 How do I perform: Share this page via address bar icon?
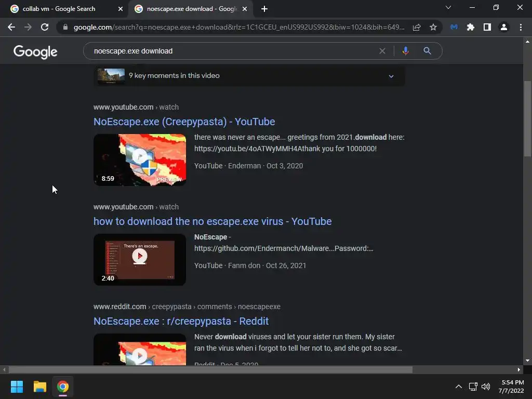tap(417, 27)
